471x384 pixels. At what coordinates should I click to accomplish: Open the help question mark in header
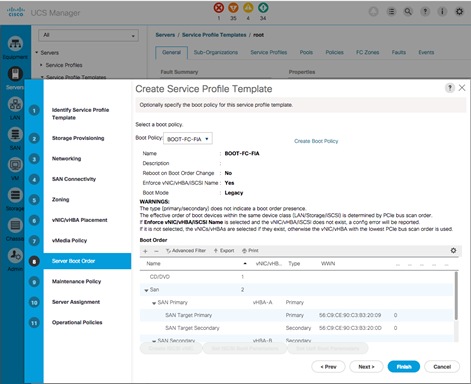coord(425,12)
